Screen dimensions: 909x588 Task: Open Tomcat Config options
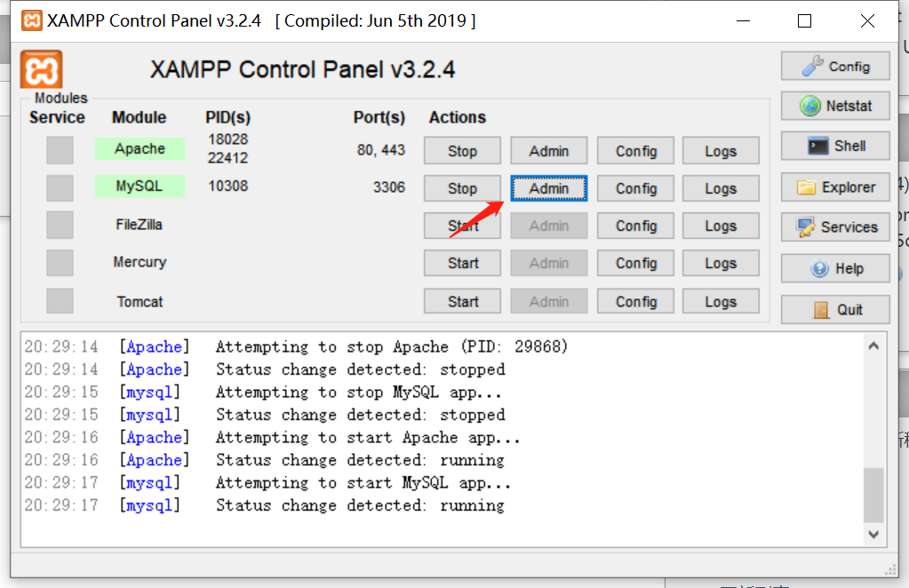(634, 301)
